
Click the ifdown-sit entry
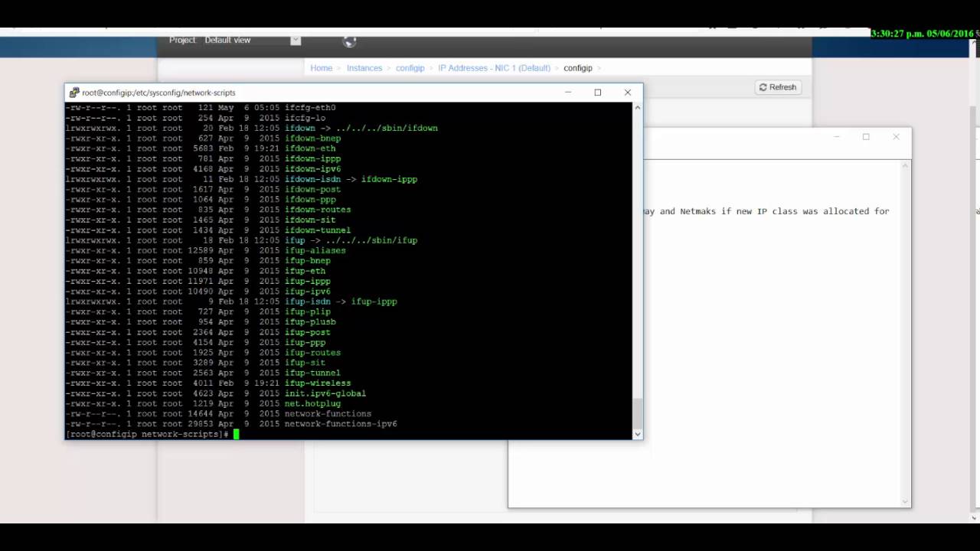point(310,220)
